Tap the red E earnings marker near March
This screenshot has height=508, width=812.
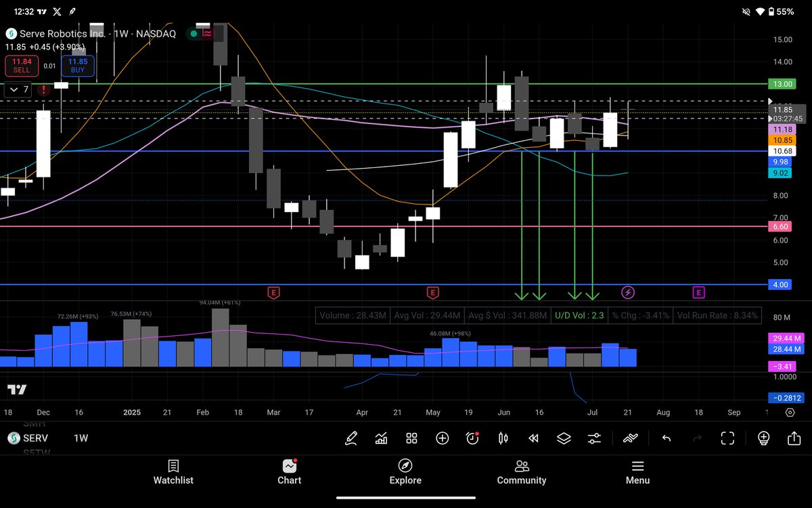273,293
